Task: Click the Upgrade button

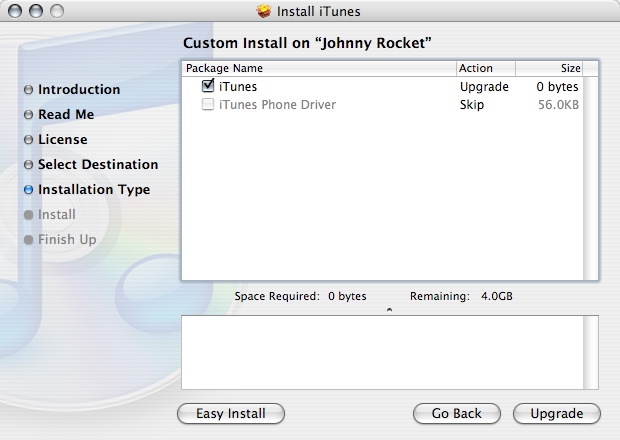Action: [x=557, y=414]
